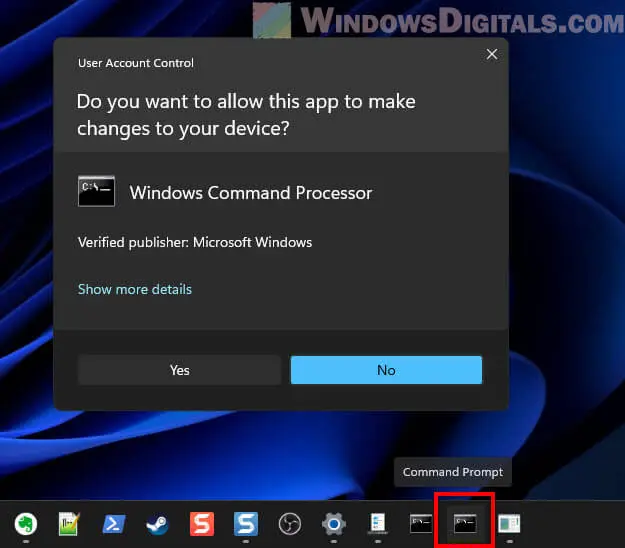Launch the Notepad++ taskbar icon
This screenshot has height=548, width=625.
pos(70,523)
